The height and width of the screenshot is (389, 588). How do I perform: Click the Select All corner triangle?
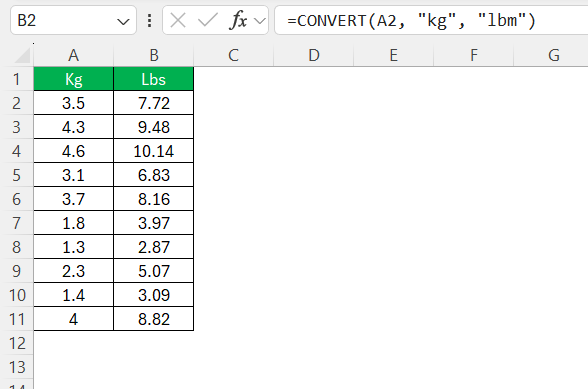coord(22,56)
